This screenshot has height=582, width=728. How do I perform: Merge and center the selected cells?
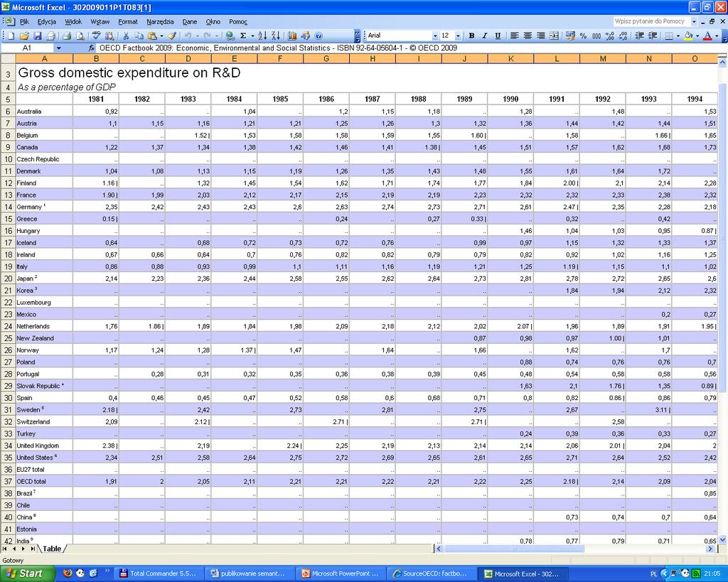[554, 36]
